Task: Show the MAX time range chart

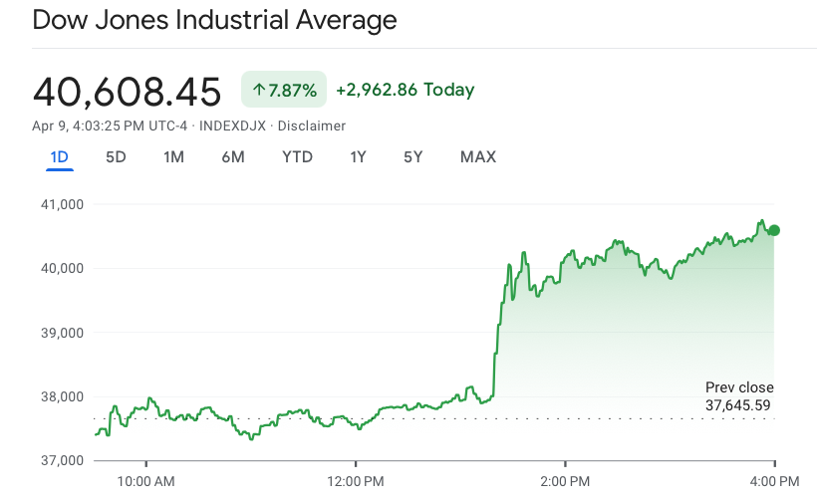Action: pos(478,157)
